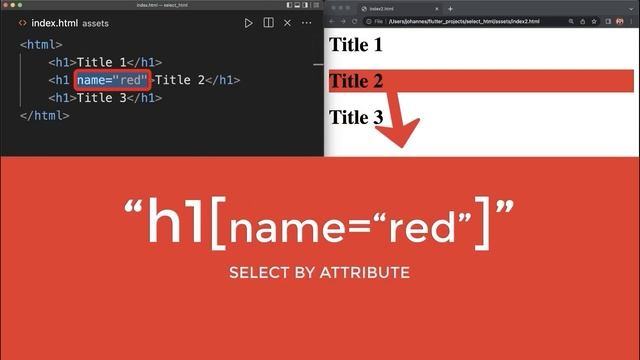Split the VS Code editor right
The height and width of the screenshot is (360, 640).
click(269, 23)
